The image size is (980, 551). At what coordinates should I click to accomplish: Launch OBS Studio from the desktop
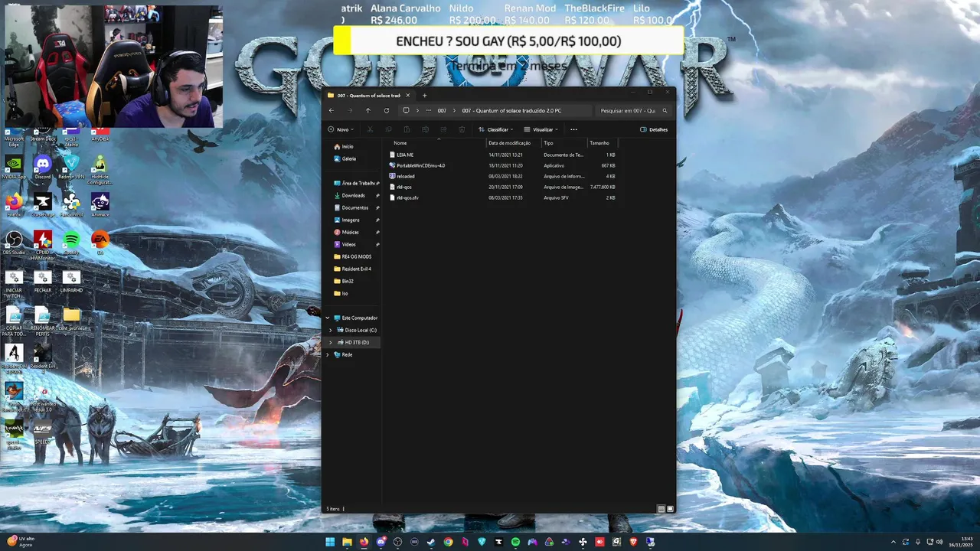[14, 242]
